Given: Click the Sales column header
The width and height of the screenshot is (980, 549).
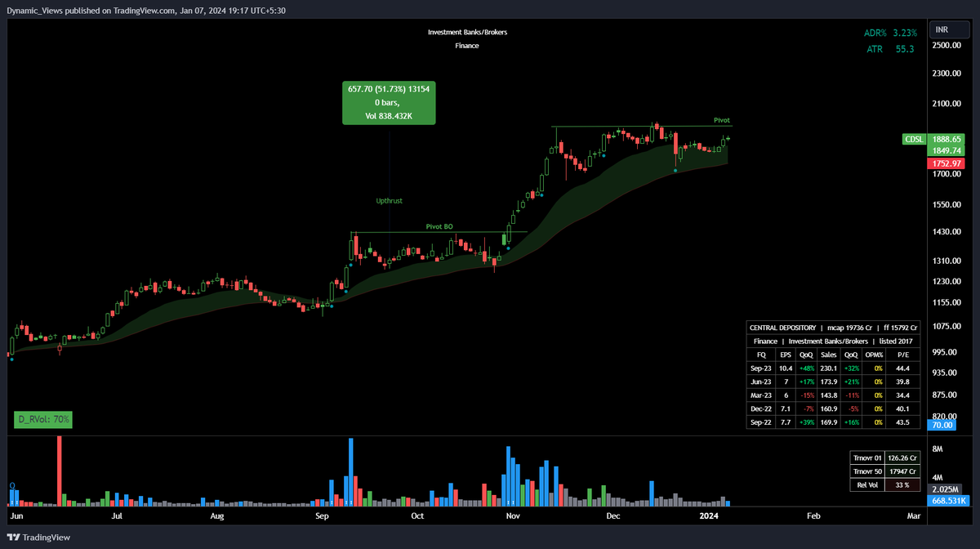Looking at the screenshot, I should (x=829, y=355).
